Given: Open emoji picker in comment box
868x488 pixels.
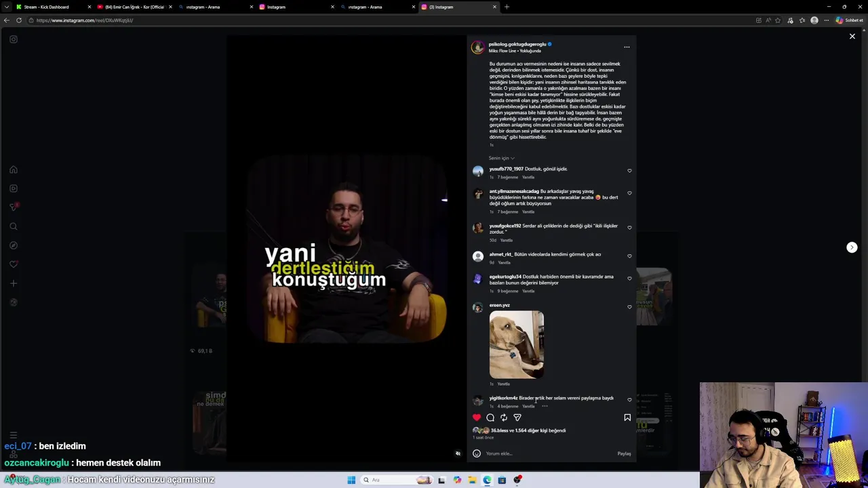Looking at the screenshot, I should pyautogui.click(x=477, y=453).
